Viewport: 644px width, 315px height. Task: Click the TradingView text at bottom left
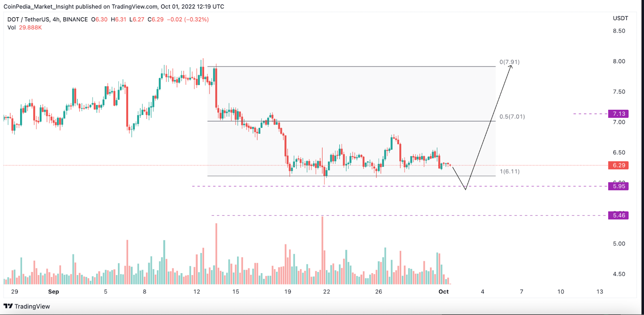32,307
